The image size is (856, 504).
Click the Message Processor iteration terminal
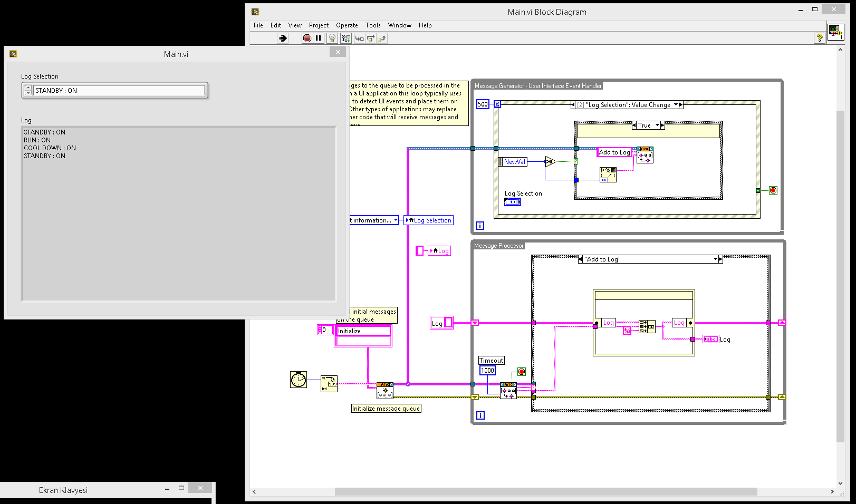click(480, 415)
